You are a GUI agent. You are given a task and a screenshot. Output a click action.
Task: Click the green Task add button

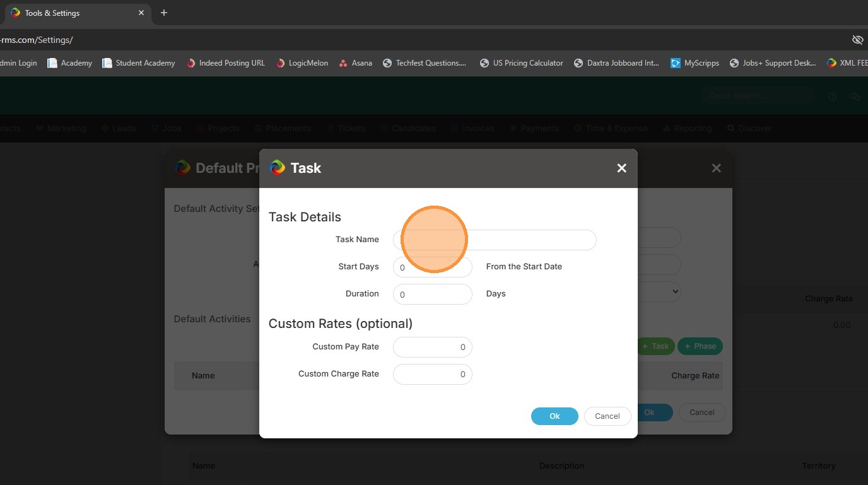pyautogui.click(x=655, y=346)
